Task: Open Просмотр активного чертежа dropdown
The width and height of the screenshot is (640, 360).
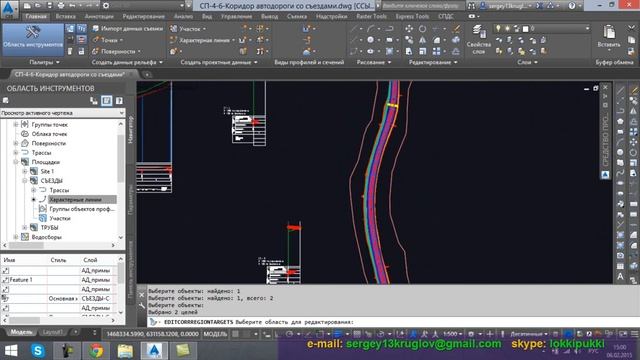Action: (62, 113)
